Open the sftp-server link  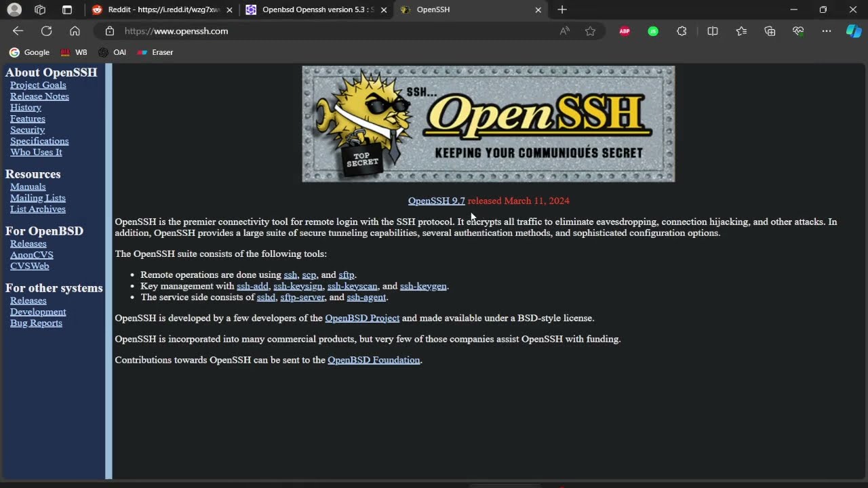(x=302, y=297)
